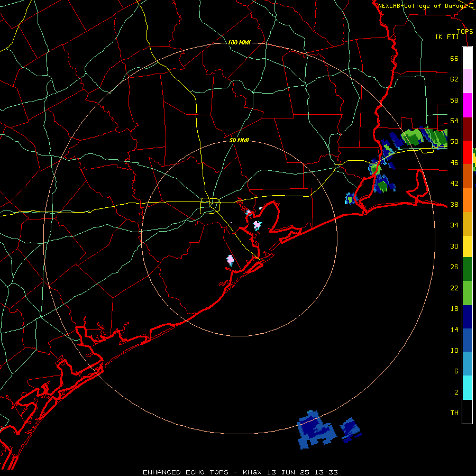Click the legend value 50
Image resolution: width=476 pixels, height=476 pixels.
[x=454, y=142]
